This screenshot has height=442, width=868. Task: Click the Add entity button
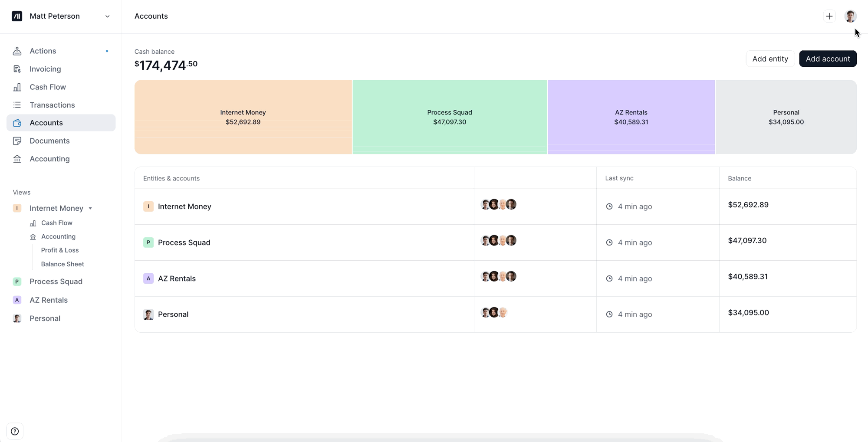coord(770,59)
